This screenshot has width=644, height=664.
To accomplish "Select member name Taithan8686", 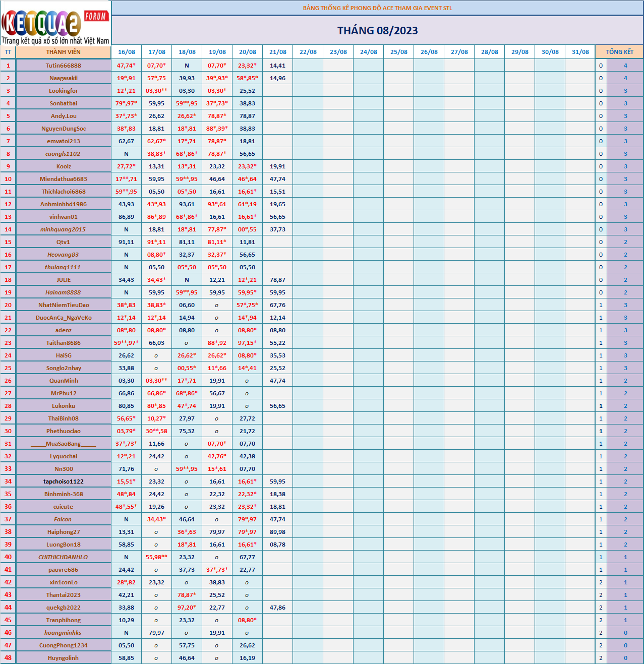I will click(64, 343).
